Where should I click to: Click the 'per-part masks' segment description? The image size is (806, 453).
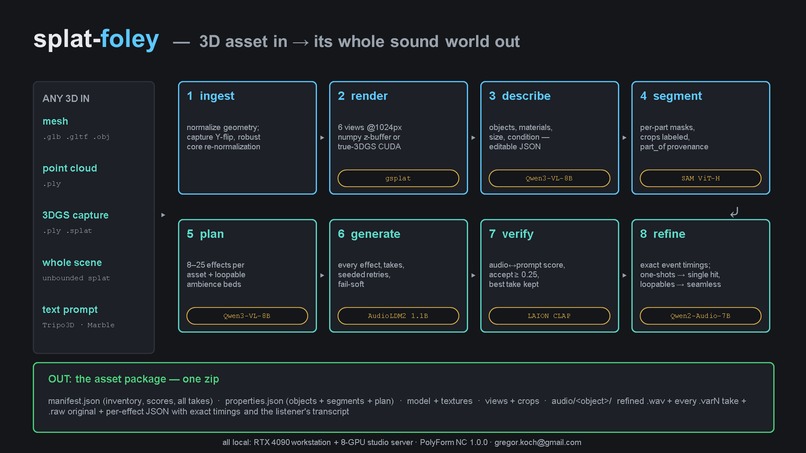(x=674, y=137)
